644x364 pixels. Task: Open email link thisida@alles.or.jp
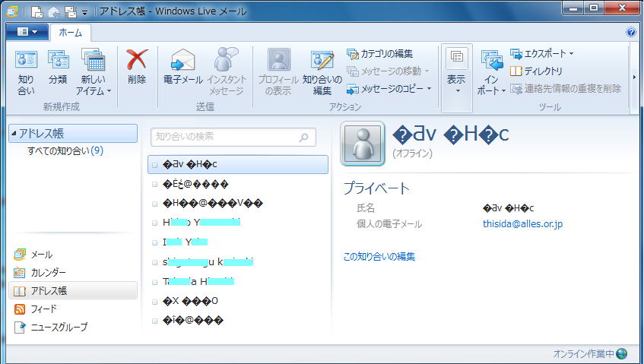(x=522, y=224)
